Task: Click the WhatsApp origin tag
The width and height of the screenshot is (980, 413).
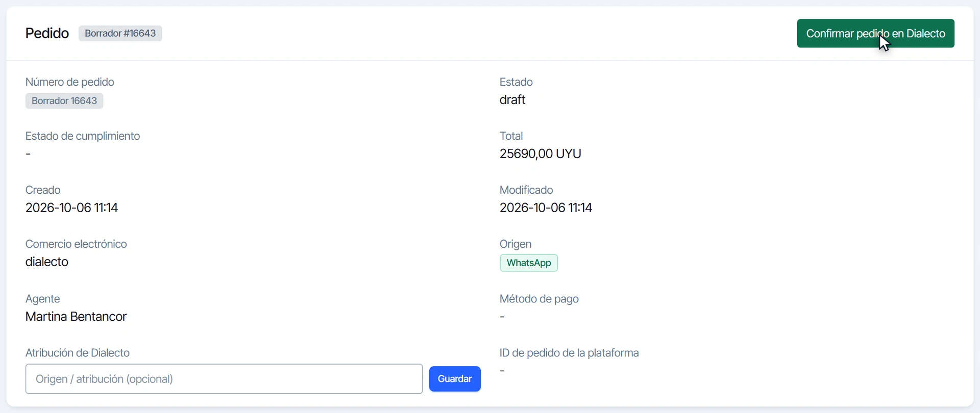Action: pos(529,263)
